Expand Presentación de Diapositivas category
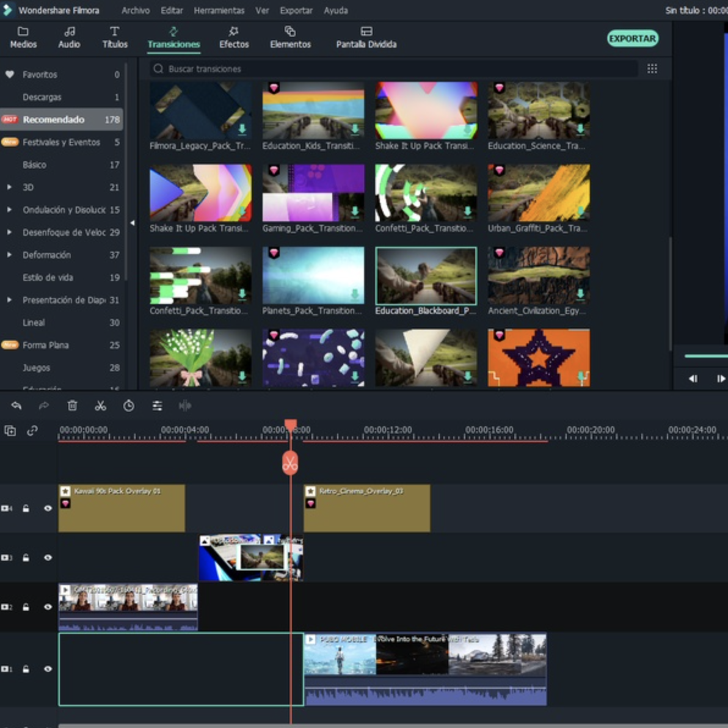The image size is (728, 728). point(9,300)
